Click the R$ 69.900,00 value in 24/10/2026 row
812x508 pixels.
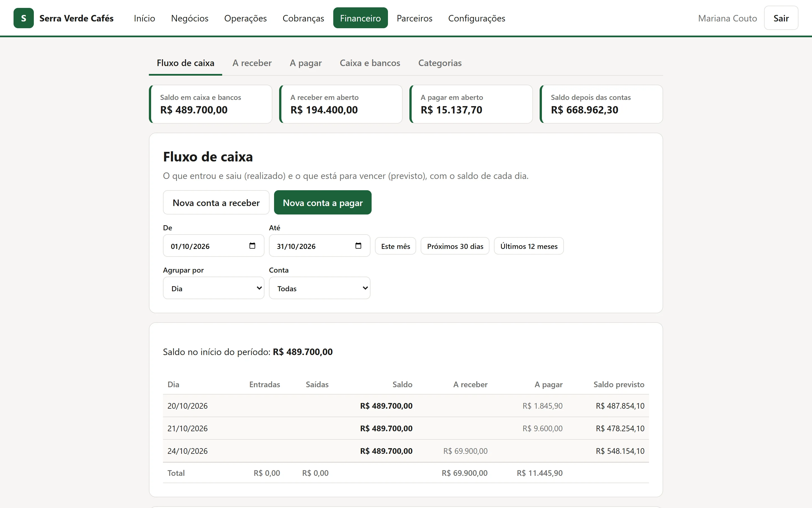(x=465, y=451)
